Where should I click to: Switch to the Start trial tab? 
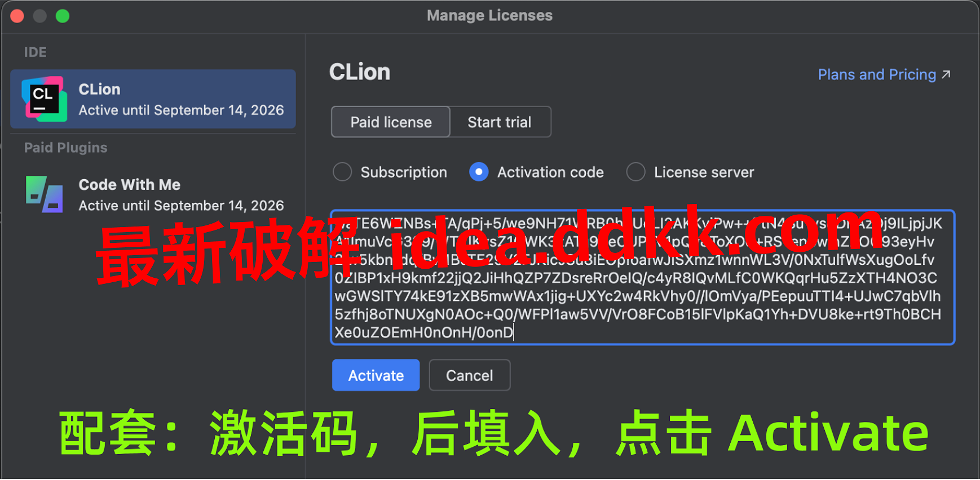pyautogui.click(x=500, y=122)
